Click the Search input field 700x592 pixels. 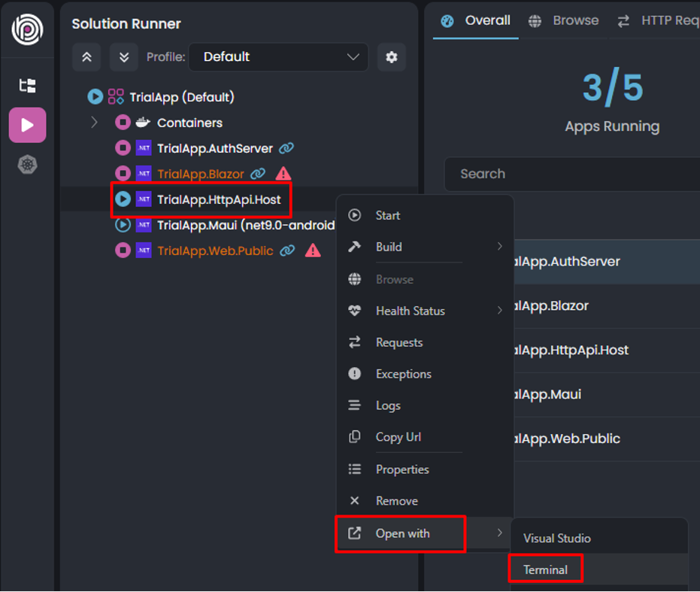point(571,174)
